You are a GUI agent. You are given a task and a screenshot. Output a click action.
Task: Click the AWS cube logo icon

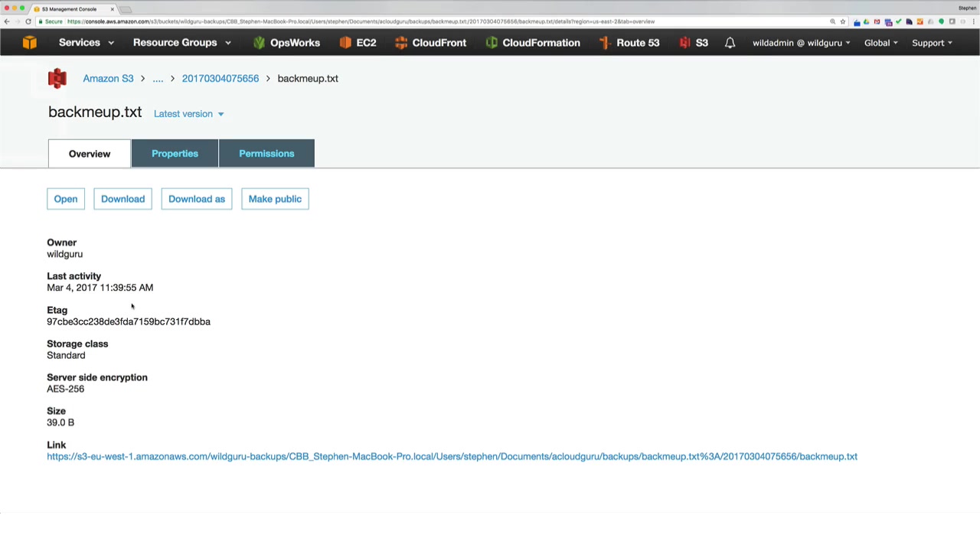pos(29,43)
